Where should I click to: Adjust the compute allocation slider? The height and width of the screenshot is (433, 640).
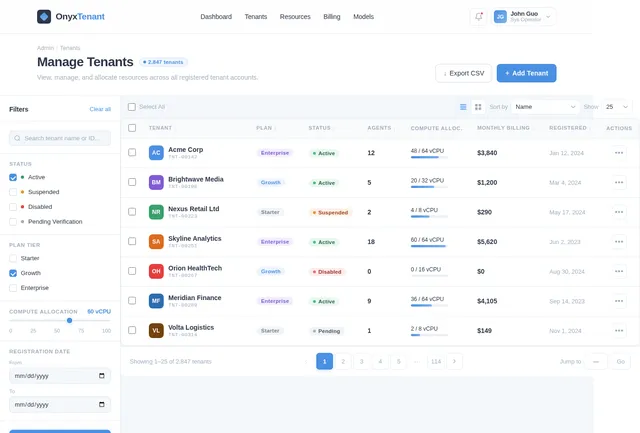[69, 321]
